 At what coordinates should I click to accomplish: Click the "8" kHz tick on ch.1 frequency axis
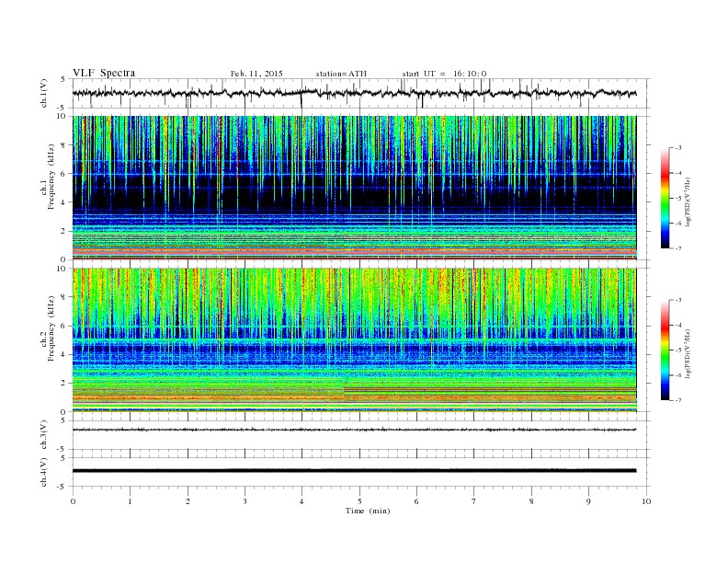63,145
